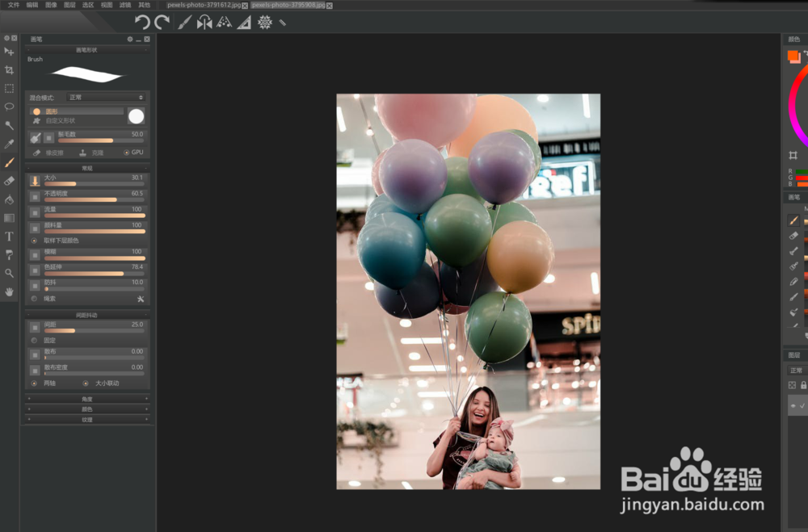The image size is (808, 532).
Task: Expand the 角度 section in the brush panel
Action: coord(86,398)
